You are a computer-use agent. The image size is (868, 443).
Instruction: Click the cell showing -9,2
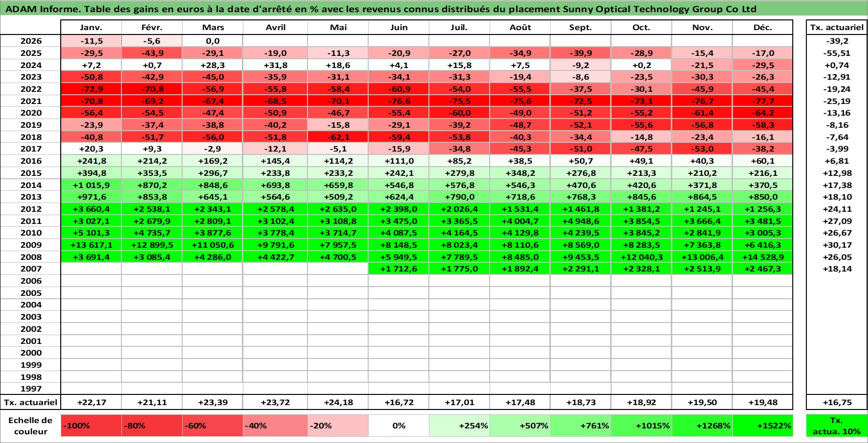click(580, 65)
